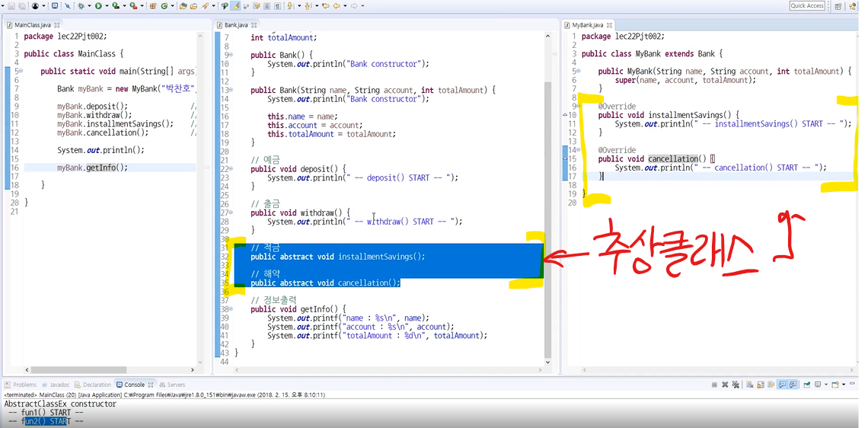The width and height of the screenshot is (868, 428).
Task: Click Previous Annotation arrow icon
Action: pos(308,6)
